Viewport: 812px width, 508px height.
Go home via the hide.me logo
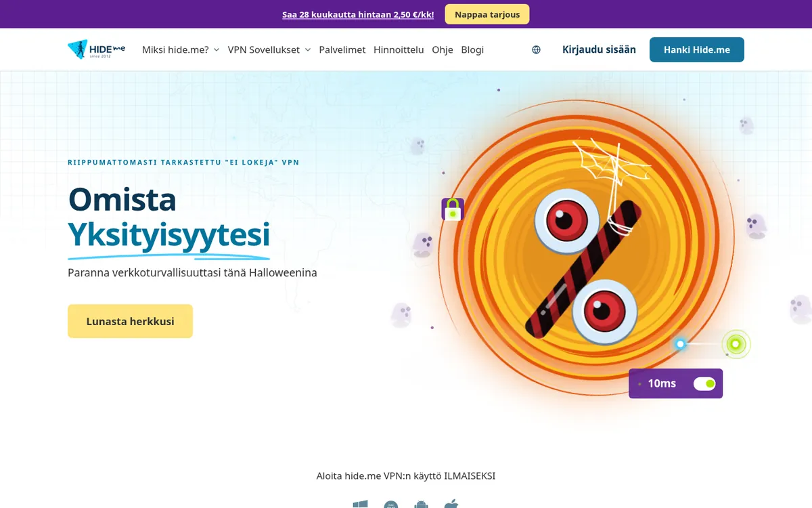(97, 49)
